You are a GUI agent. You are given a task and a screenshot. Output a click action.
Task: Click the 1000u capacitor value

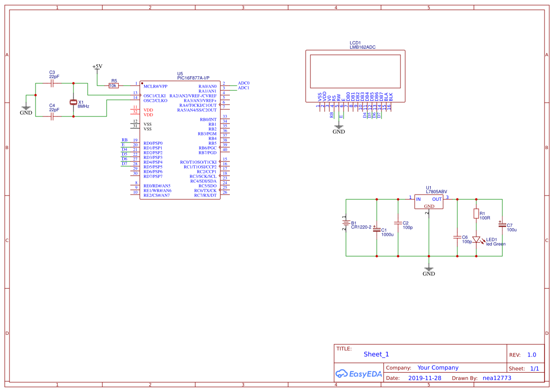[387, 235]
